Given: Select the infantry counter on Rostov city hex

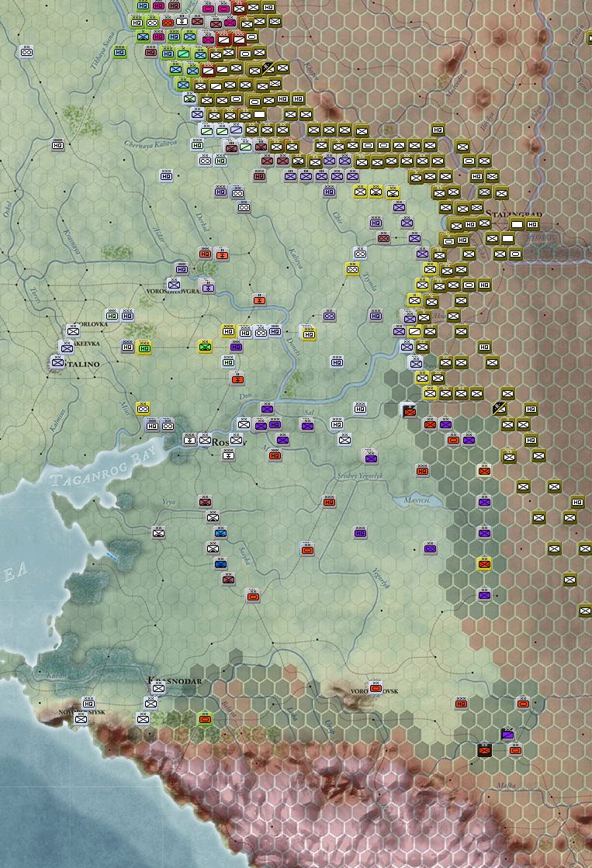Looking at the screenshot, I should click(x=205, y=440).
